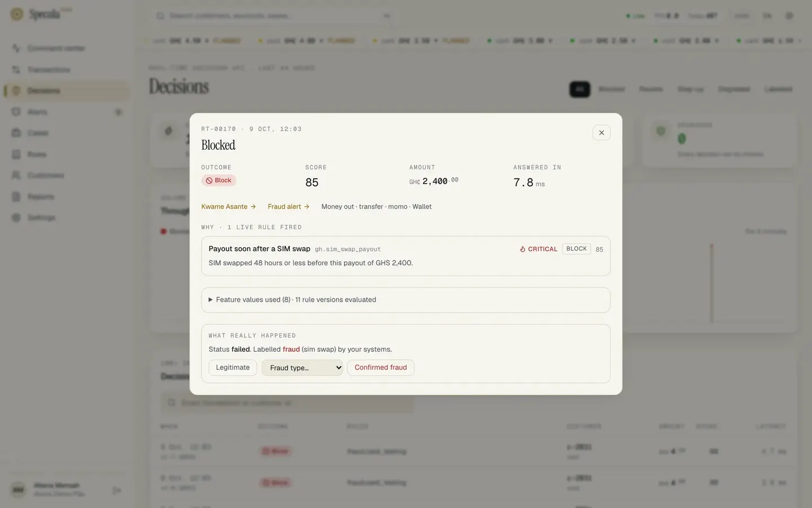Switch to the Degraded tab behind the dialog

pyautogui.click(x=734, y=89)
